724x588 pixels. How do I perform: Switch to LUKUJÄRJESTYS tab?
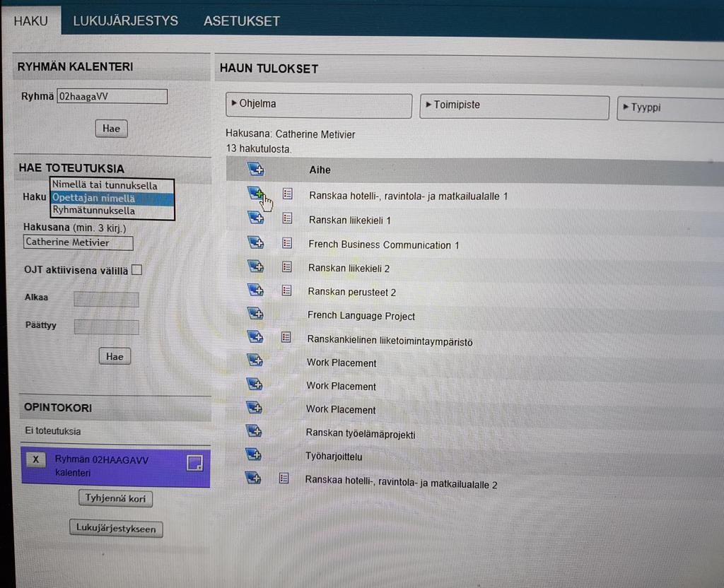point(126,21)
